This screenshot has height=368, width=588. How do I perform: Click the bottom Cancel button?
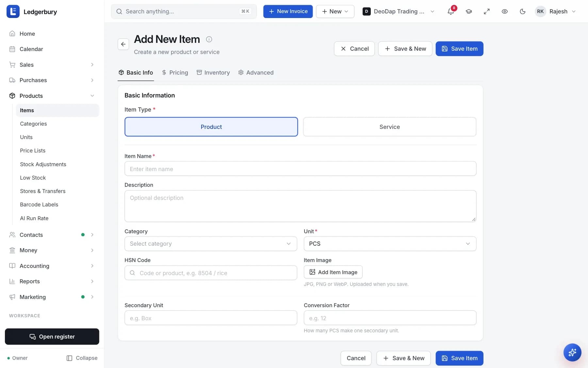coord(356,358)
